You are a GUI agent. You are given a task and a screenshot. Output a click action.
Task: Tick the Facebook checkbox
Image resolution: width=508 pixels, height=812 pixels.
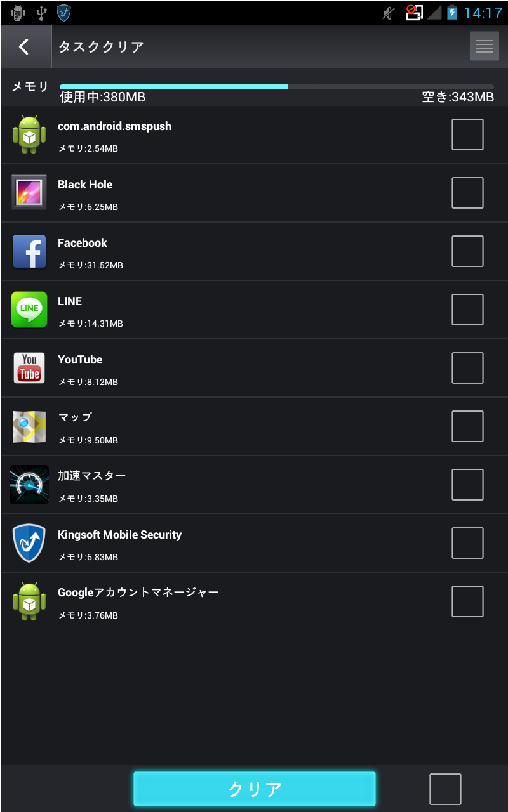467,251
